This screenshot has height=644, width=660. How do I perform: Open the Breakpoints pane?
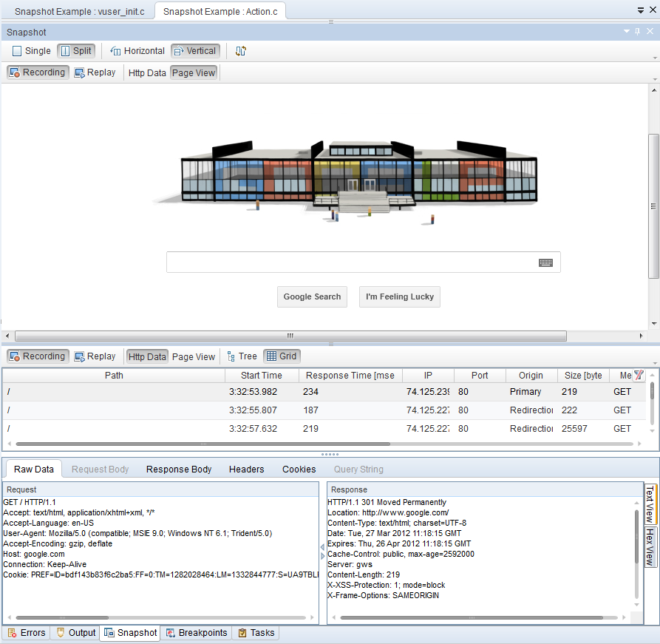(x=196, y=633)
